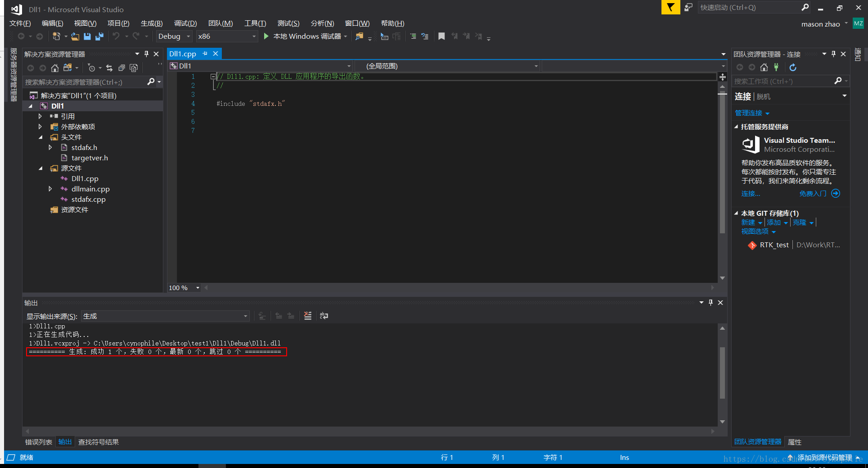
Task: Open the output source dropdown showing 生成
Action: [165, 316]
